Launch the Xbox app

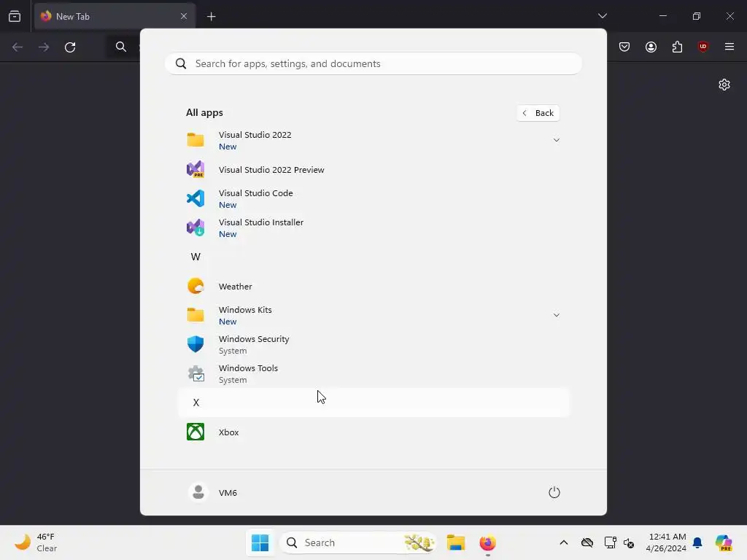[373, 432]
